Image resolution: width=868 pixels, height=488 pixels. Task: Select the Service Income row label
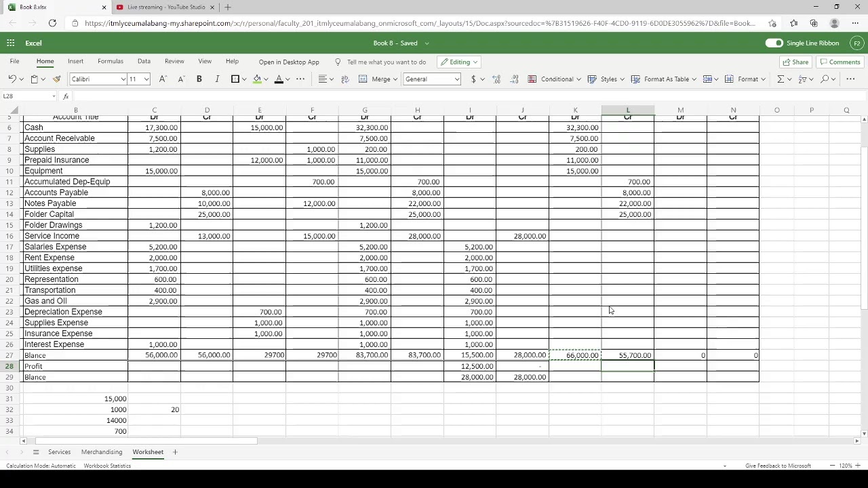click(x=52, y=236)
